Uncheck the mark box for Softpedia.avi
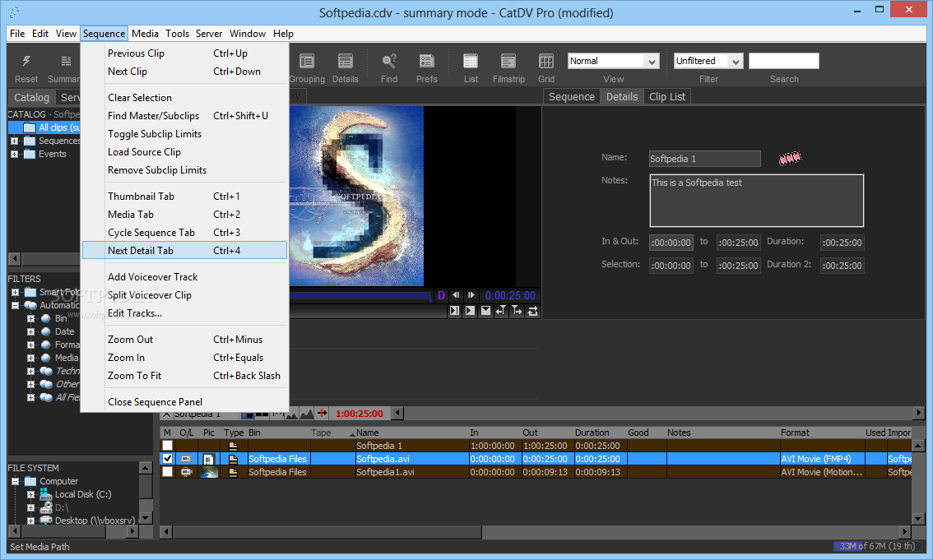 click(x=167, y=458)
